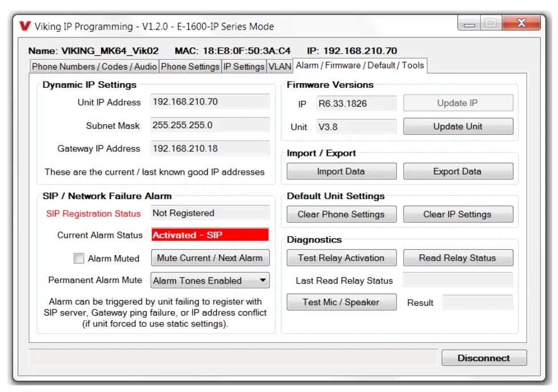This screenshot has width=558, height=392.
Task: Select the VLAN tab
Action: pyautogui.click(x=280, y=66)
